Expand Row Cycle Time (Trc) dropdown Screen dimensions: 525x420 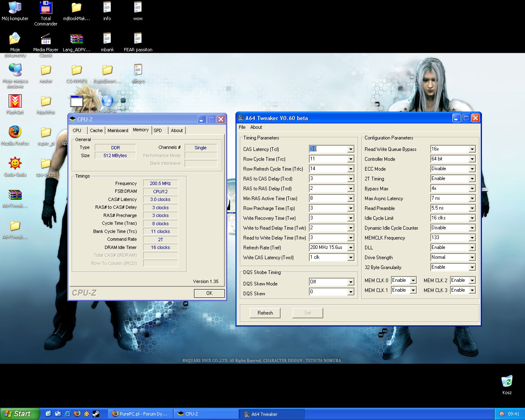point(351,159)
